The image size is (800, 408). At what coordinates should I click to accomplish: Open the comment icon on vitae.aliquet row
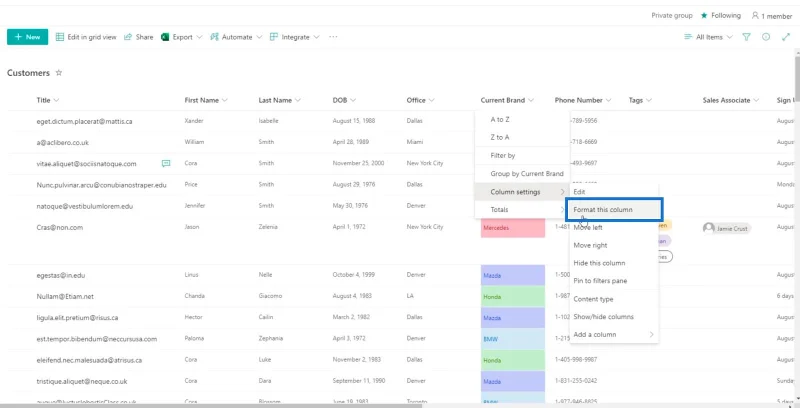pyautogui.click(x=166, y=163)
